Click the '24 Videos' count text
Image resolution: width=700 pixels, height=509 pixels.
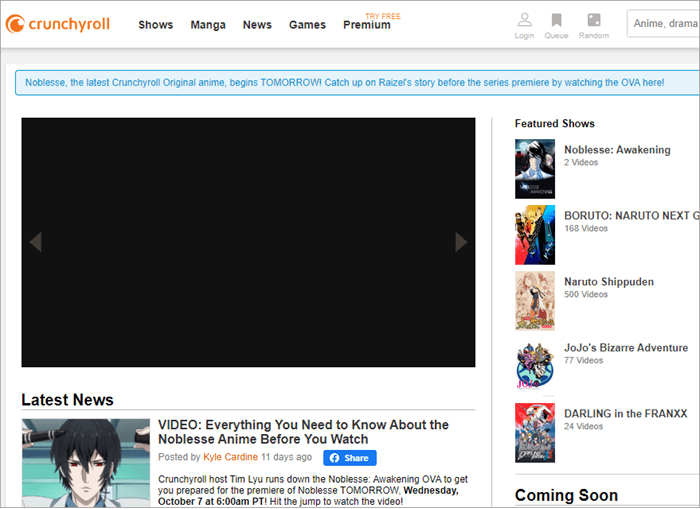pyautogui.click(x=583, y=427)
